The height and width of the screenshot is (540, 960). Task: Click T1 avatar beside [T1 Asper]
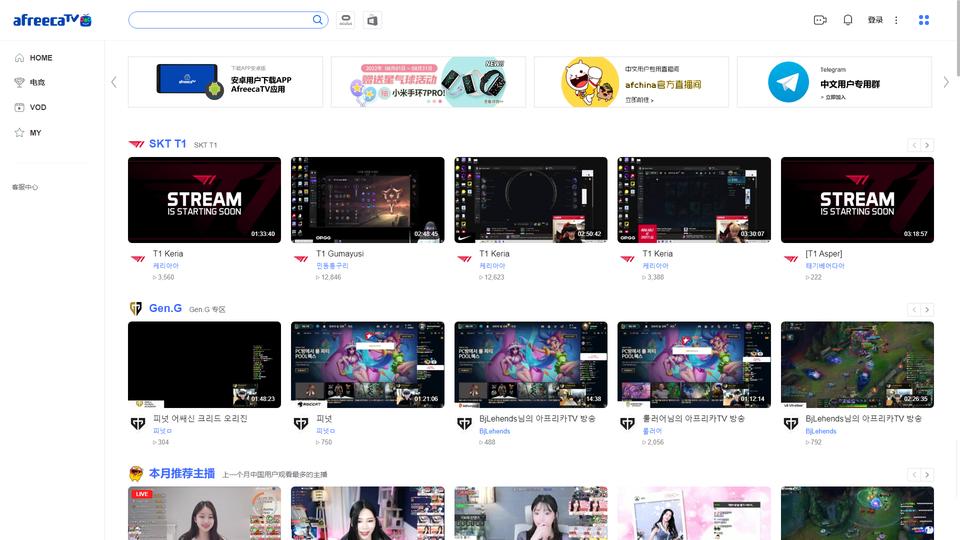point(791,259)
